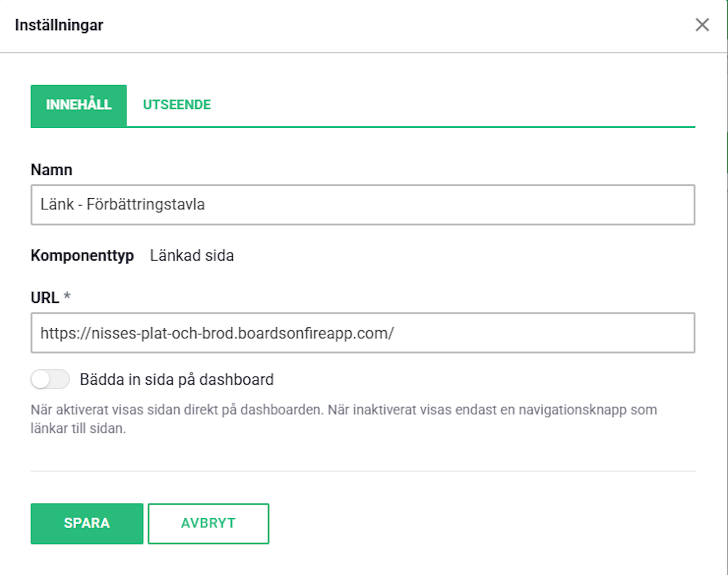Cancel changes using the AVBRYT button
The width and height of the screenshot is (728, 575).
(x=208, y=523)
